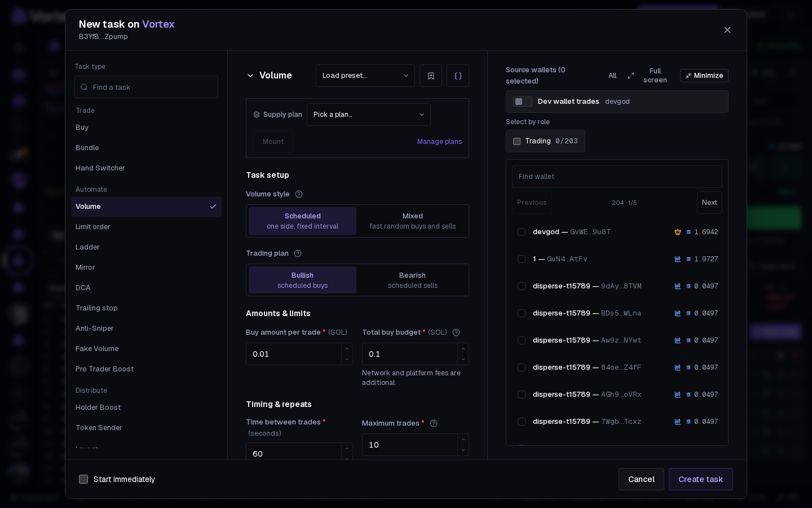The height and width of the screenshot is (508, 812).
Task: Choose the Mixed volume style
Action: click(x=413, y=221)
